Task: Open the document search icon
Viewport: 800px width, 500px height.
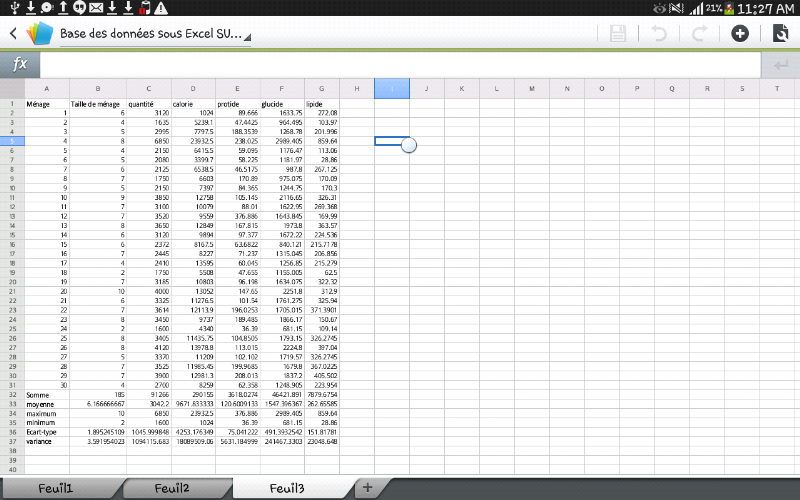Action: pyautogui.click(x=780, y=34)
